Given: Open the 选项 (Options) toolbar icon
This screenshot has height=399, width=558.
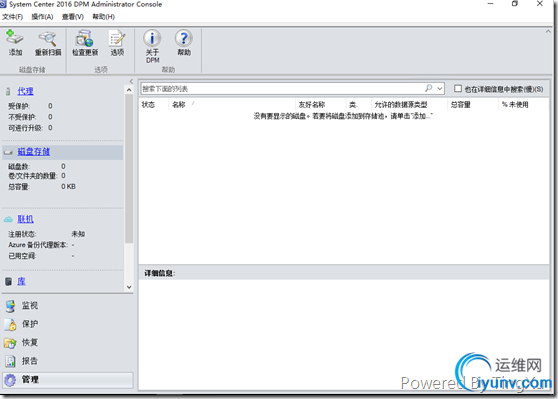Looking at the screenshot, I should coord(117,38).
